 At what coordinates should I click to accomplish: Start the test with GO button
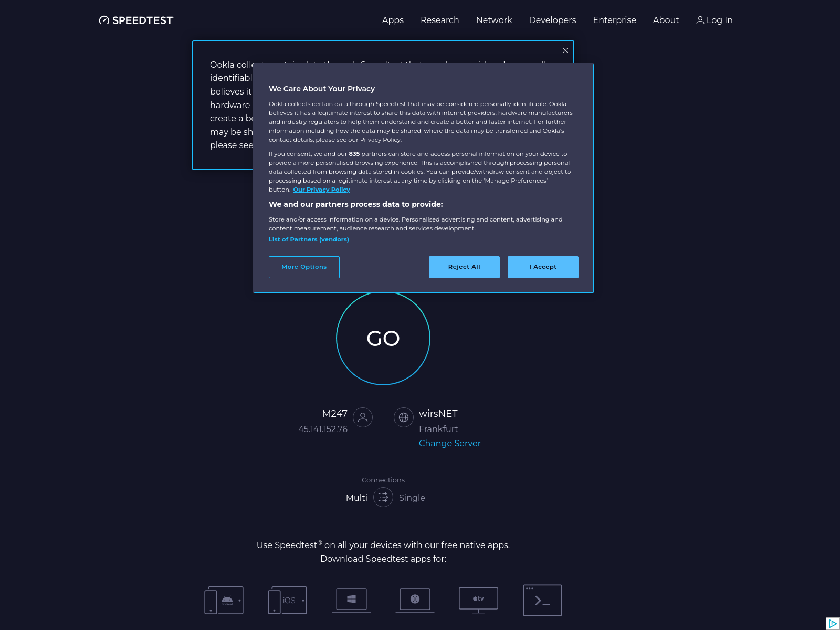tap(383, 338)
